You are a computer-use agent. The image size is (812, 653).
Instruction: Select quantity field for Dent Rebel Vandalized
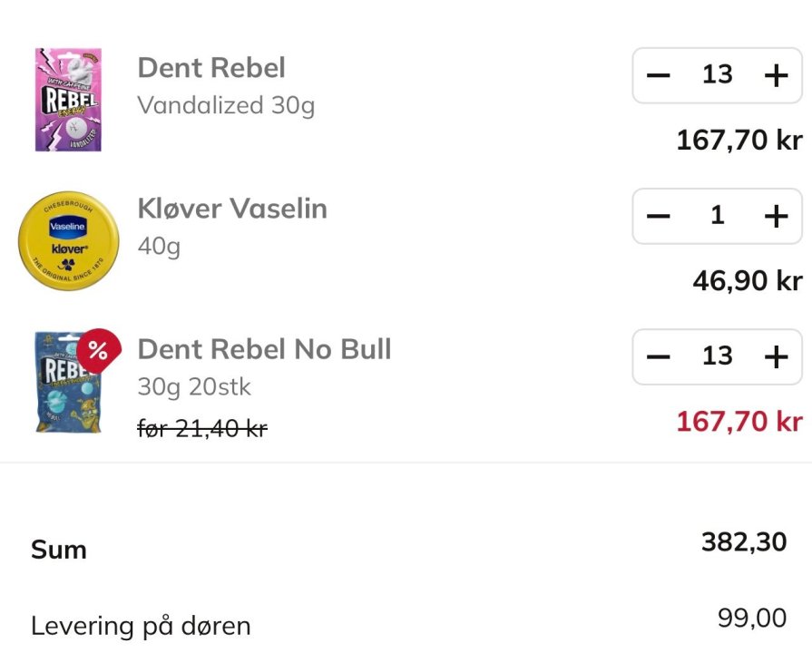[x=717, y=75]
